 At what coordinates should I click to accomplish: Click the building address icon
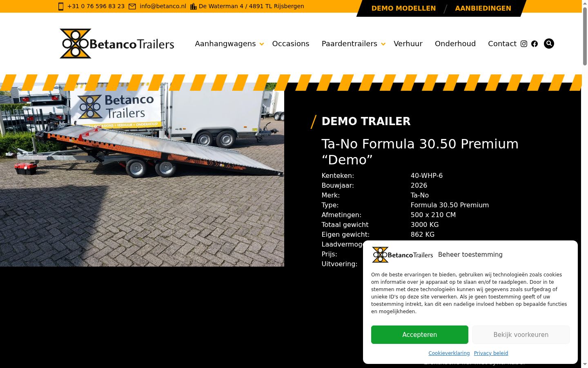tap(194, 7)
